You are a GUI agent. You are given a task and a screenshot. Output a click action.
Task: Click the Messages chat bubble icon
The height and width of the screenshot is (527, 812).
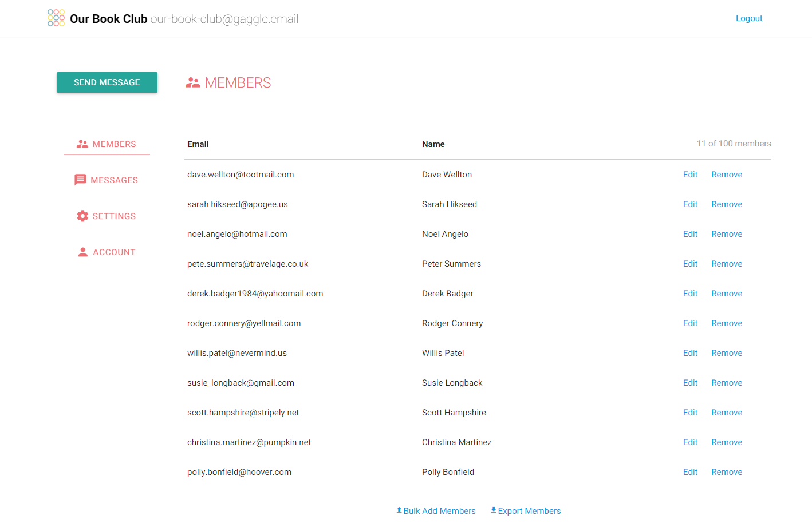coord(80,180)
